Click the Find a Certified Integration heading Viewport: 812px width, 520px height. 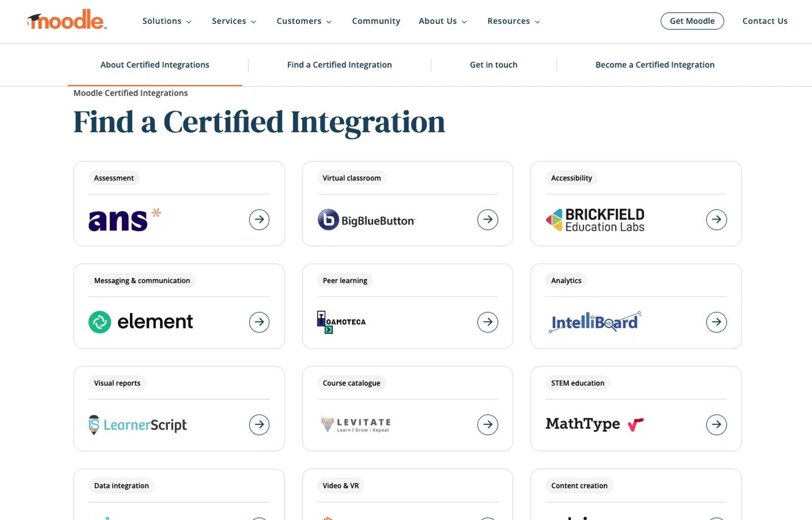(259, 122)
